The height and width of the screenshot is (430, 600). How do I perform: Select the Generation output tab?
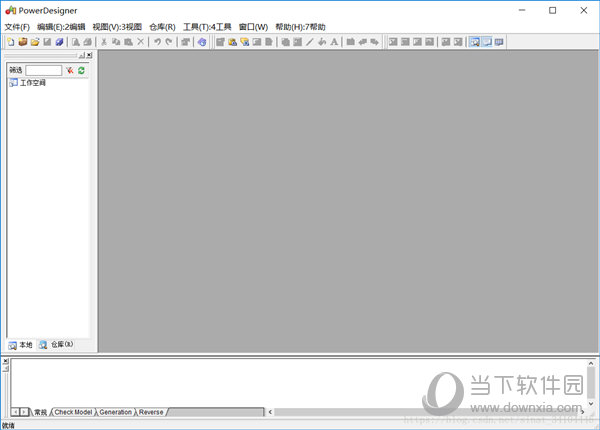click(x=115, y=412)
